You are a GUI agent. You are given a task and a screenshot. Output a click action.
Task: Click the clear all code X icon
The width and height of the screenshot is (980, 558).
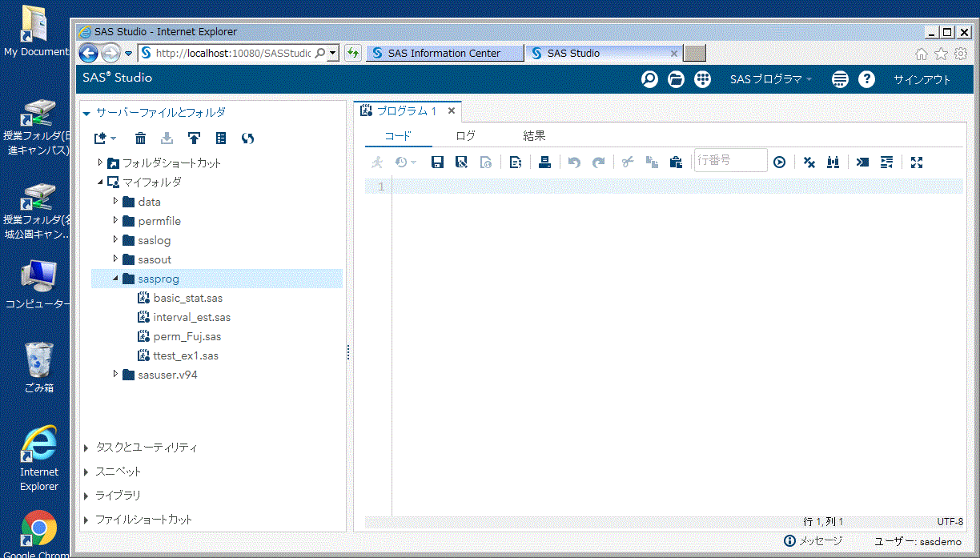coord(809,162)
